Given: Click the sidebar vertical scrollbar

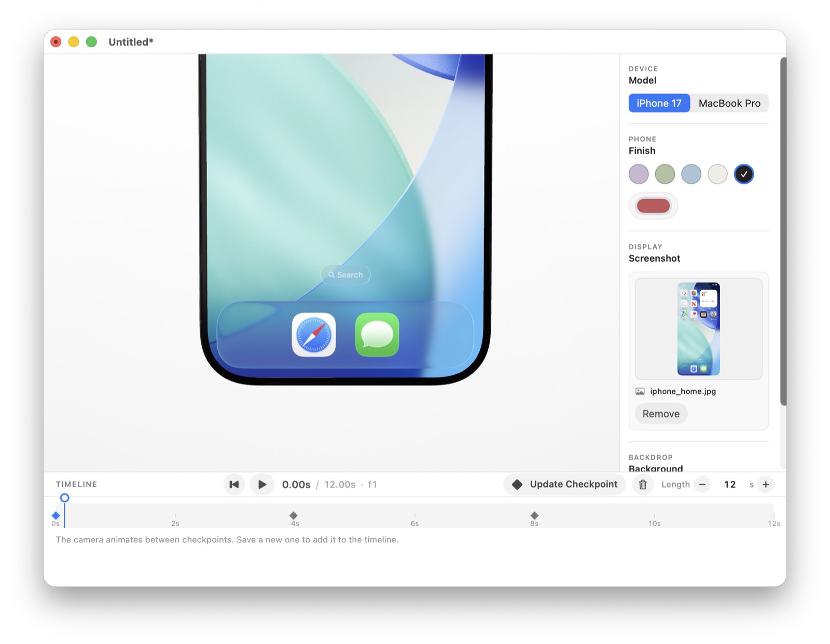Looking at the screenshot, I should tap(783, 231).
